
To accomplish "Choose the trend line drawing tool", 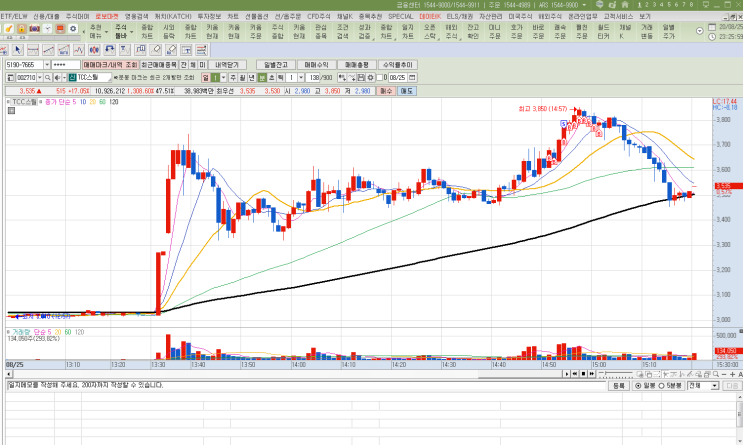I will (48, 50).
